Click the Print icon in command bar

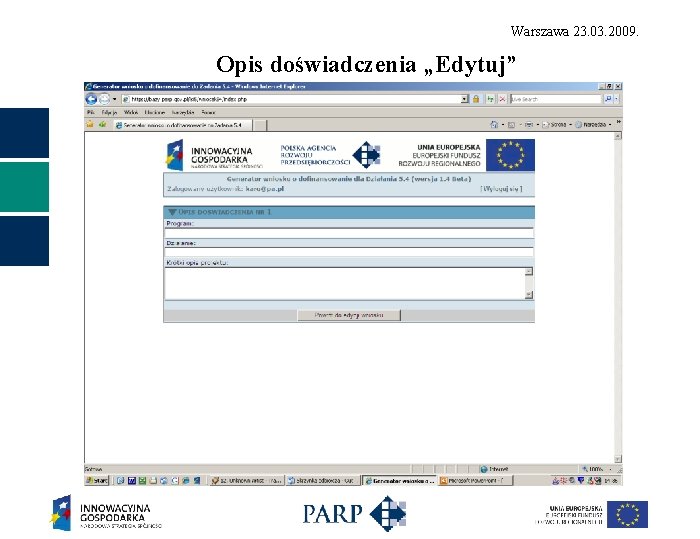529,125
